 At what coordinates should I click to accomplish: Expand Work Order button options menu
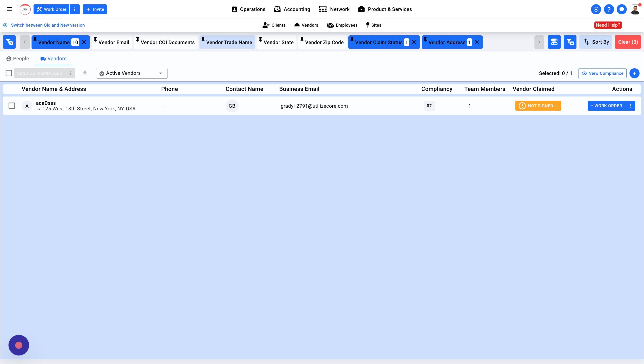(75, 9)
